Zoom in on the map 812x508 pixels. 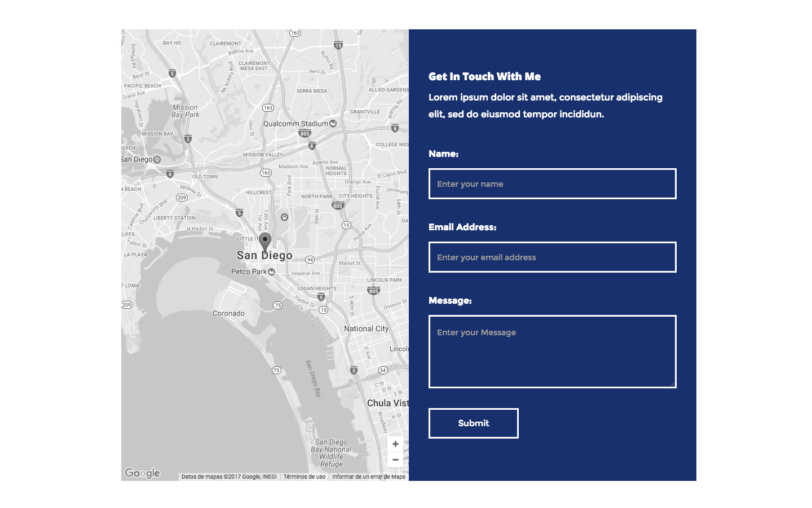[395, 444]
